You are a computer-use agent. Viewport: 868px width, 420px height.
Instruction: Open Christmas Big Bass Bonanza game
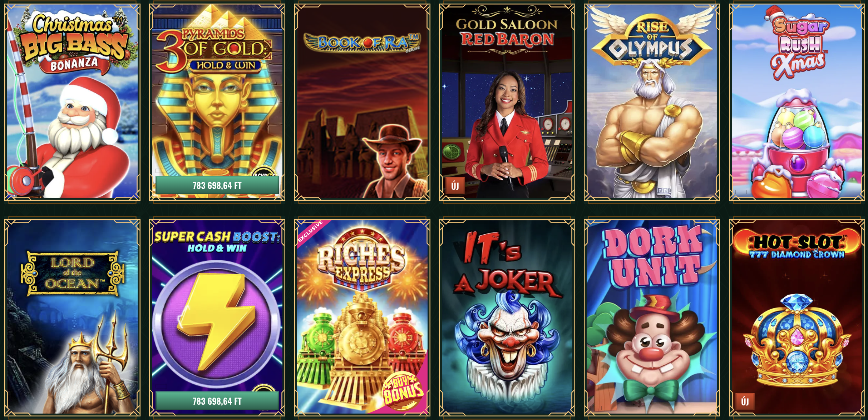tap(72, 101)
